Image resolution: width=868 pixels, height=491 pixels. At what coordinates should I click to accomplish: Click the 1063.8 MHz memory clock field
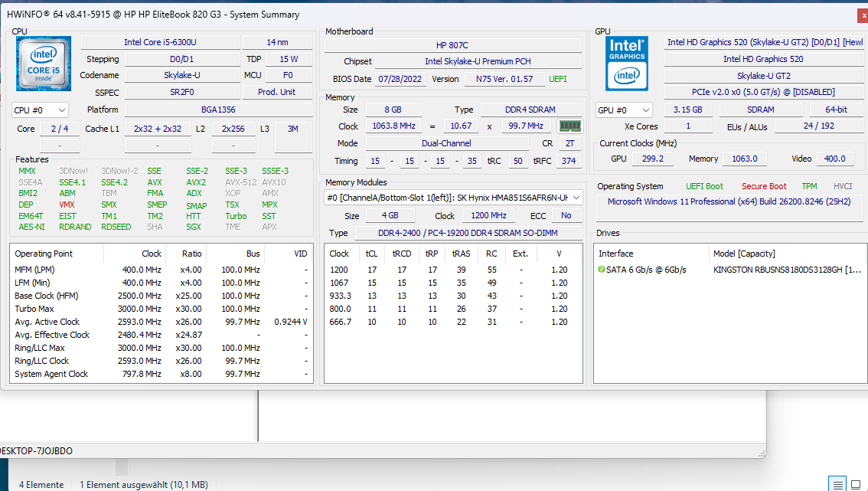[394, 126]
